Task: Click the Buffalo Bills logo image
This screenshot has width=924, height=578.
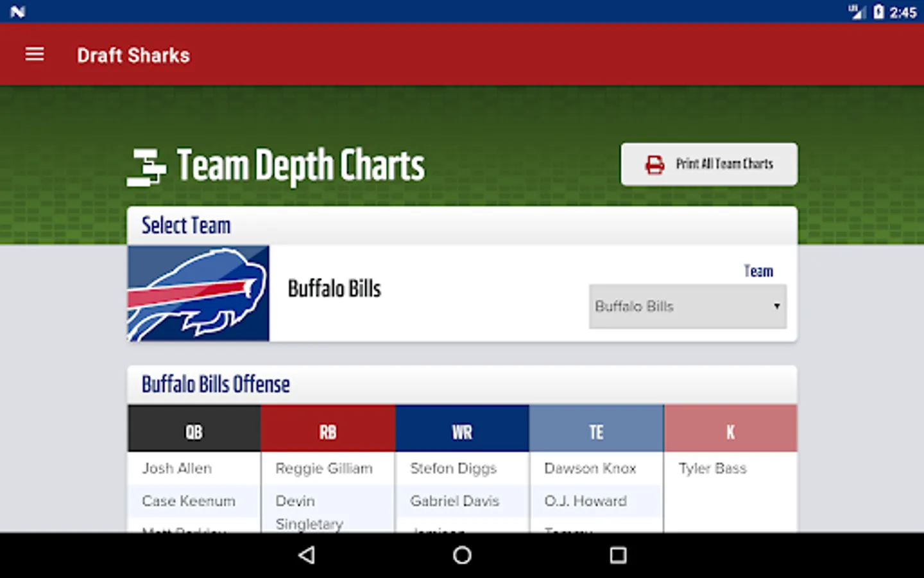Action: 198,293
